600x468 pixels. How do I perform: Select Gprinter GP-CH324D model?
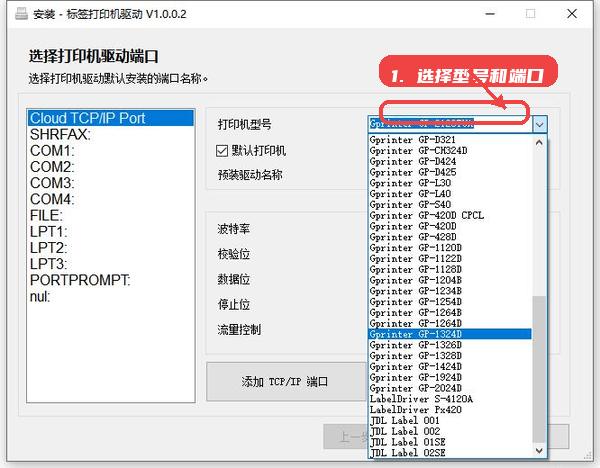[450, 150]
